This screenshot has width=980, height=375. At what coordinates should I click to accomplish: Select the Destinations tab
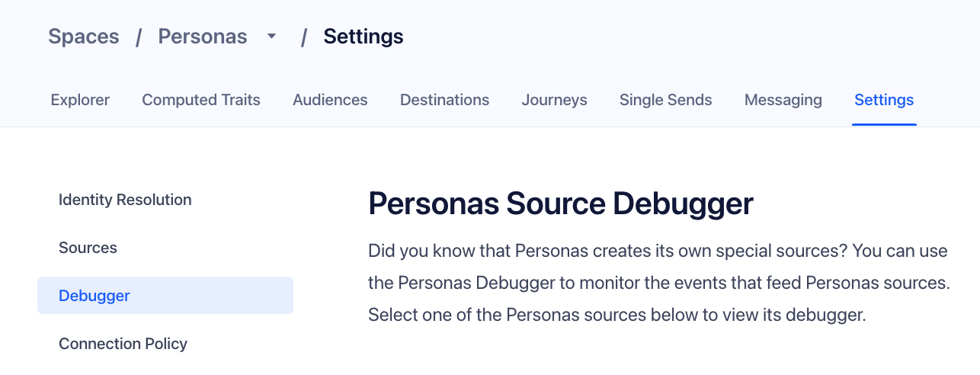(x=444, y=100)
